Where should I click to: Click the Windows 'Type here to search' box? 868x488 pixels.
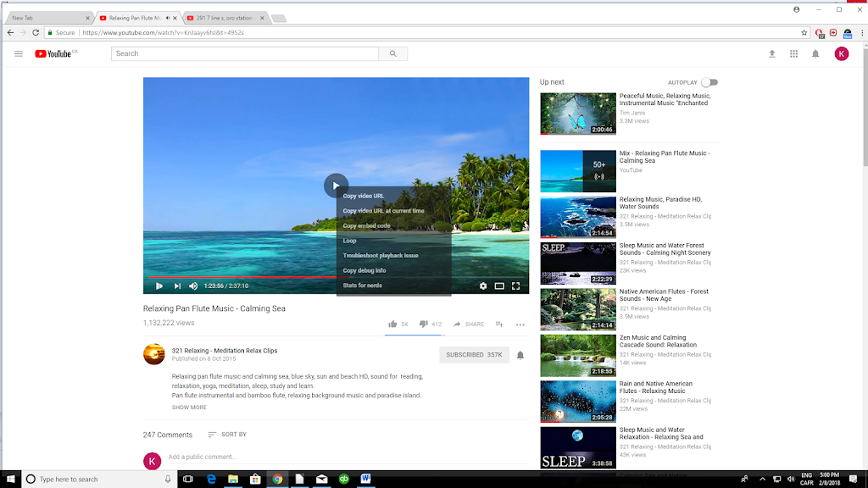[100, 480]
